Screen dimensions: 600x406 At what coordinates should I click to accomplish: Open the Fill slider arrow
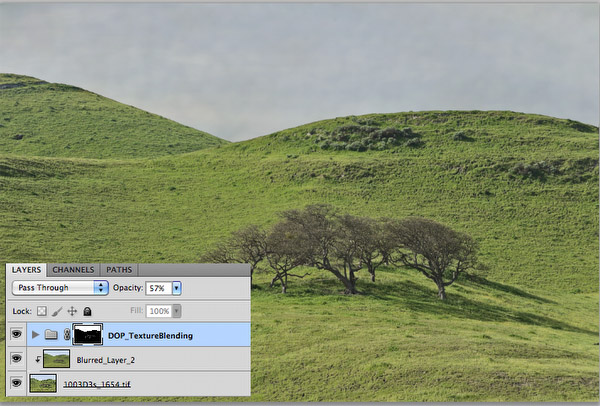tap(177, 311)
